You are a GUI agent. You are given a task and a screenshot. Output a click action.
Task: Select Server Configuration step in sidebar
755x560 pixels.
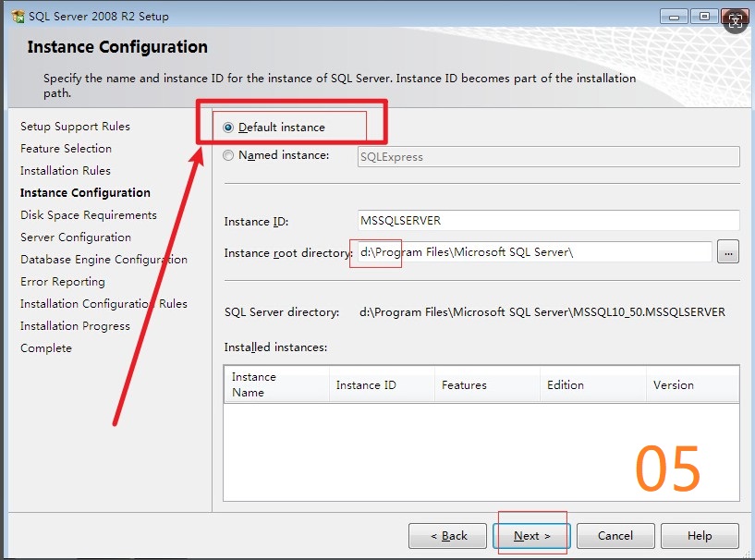pos(76,237)
